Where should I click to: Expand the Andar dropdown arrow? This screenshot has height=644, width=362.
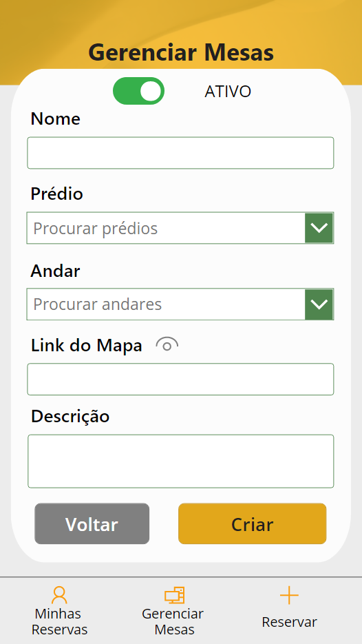tap(319, 304)
